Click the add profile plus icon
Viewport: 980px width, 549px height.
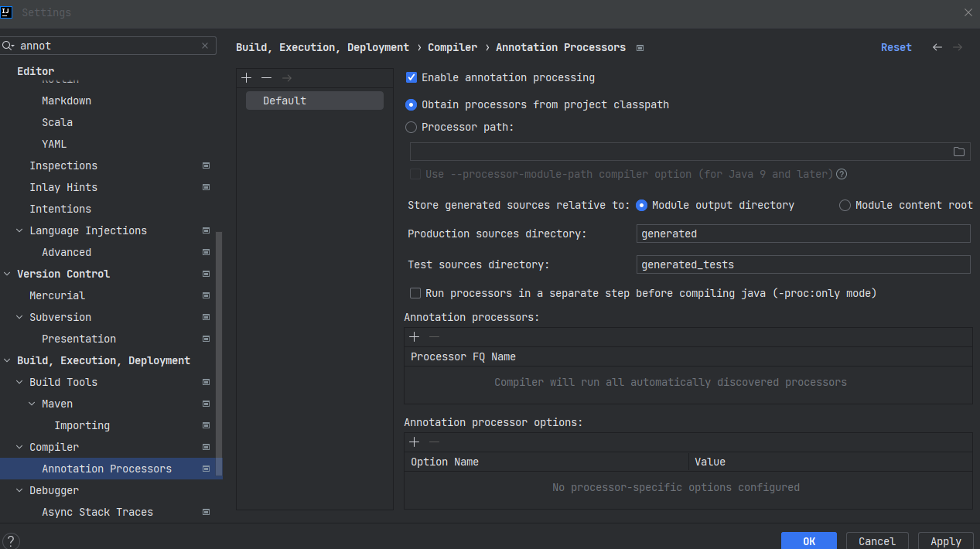[246, 78]
